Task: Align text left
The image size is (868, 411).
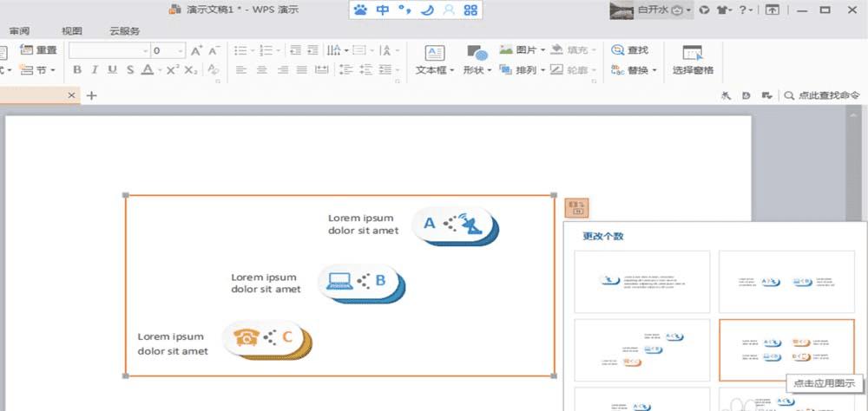Action: 240,69
